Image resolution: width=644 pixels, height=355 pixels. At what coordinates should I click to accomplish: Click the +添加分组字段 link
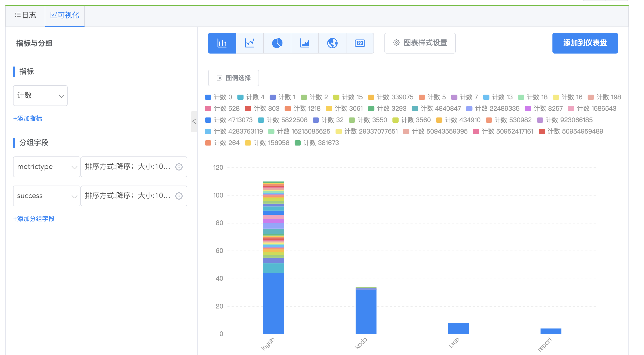[x=34, y=219]
